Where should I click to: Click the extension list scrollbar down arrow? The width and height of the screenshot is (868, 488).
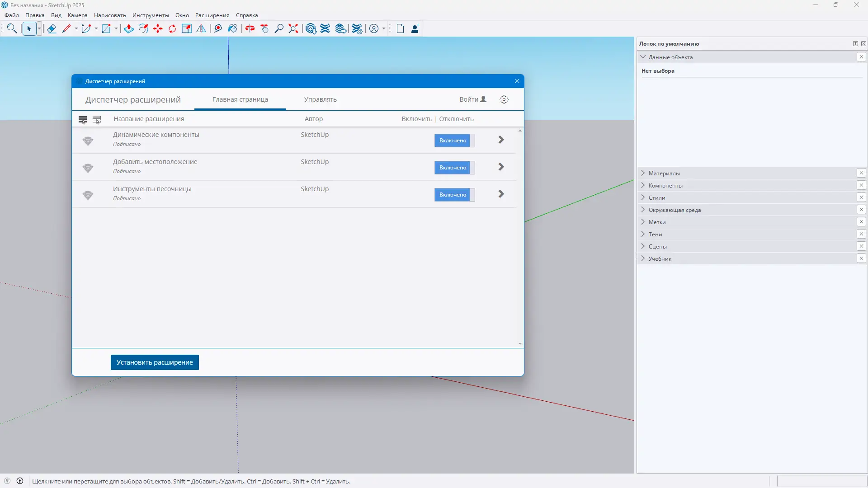click(x=520, y=344)
